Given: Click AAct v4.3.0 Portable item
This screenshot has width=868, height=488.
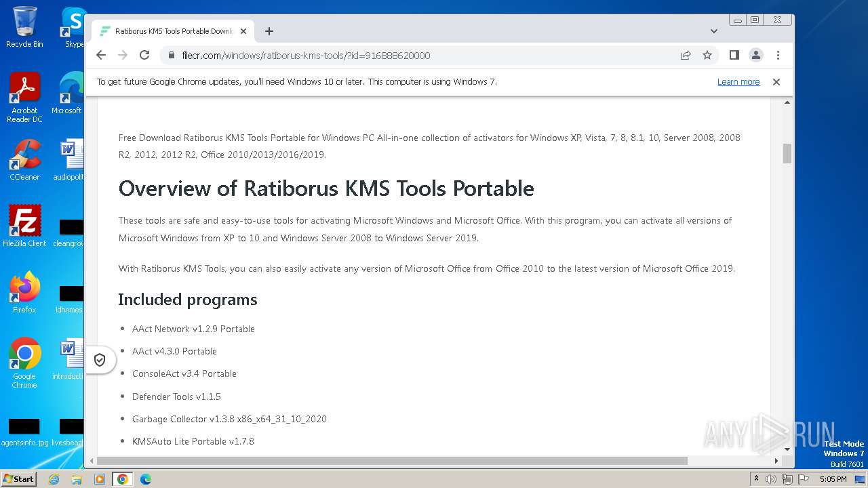Looking at the screenshot, I should coord(174,351).
